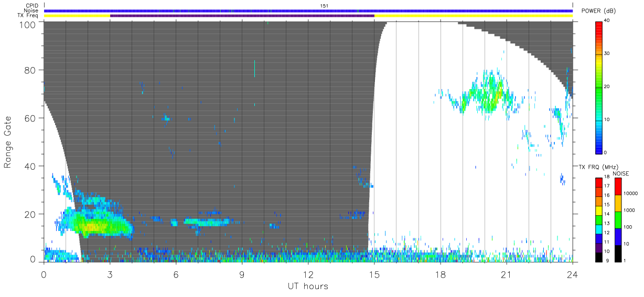This screenshot has height=297, width=644.
Task: Click the 3 tick on UT hours axis
Action: [110, 274]
